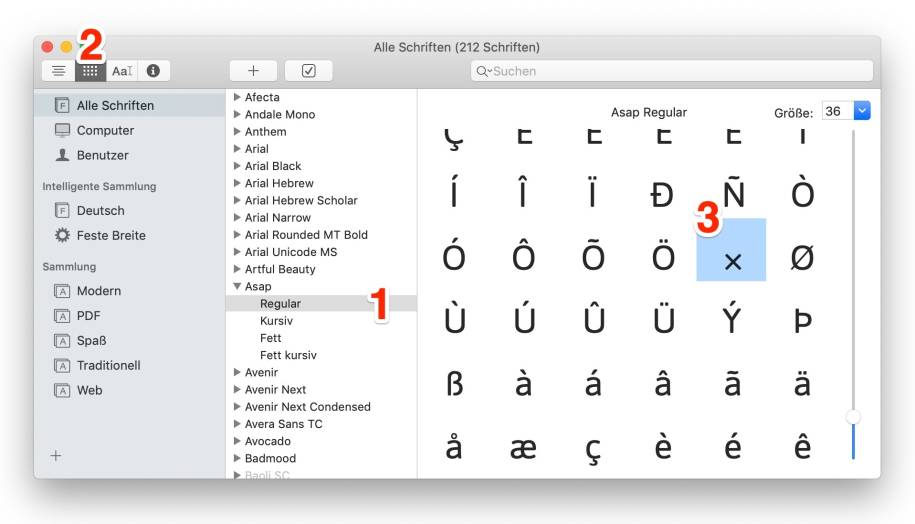915x524 pixels.
Task: Click the Deutsch collection icon
Action: (x=62, y=210)
